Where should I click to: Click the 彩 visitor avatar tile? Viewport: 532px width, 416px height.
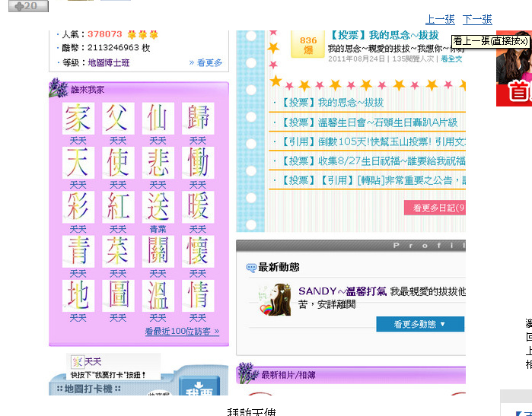click(78, 207)
